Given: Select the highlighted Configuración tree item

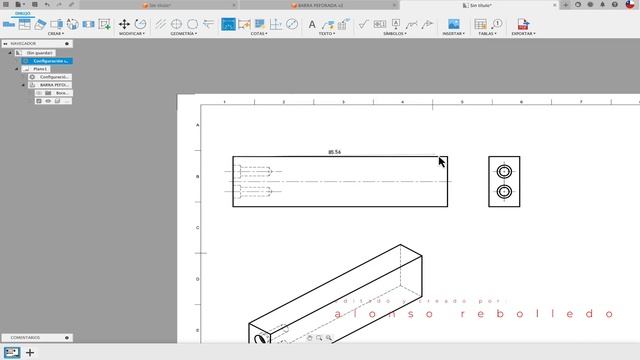Looking at the screenshot, I should pyautogui.click(x=47, y=61).
